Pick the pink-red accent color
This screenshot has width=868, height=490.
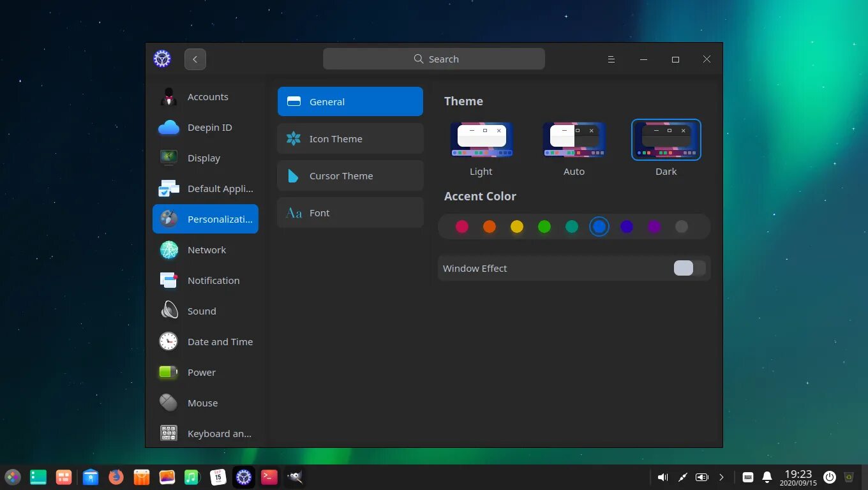(x=462, y=226)
